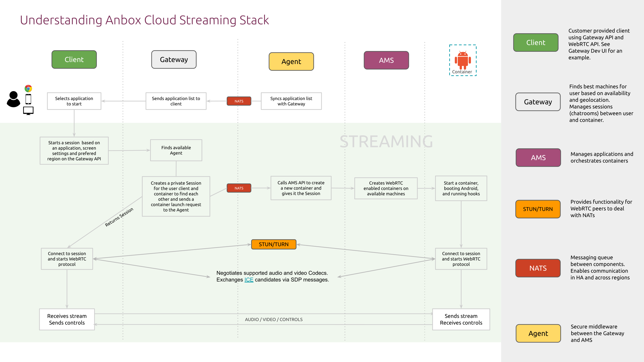
Task: Click the yellow Agent header box in diagram
Action: pos(291,62)
